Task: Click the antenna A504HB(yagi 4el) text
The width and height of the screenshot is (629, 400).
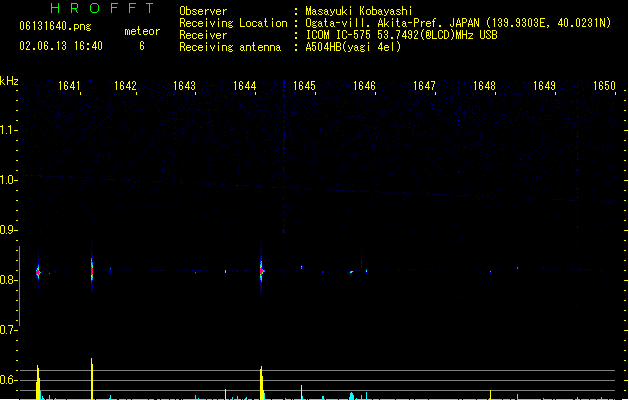Action: (x=353, y=47)
